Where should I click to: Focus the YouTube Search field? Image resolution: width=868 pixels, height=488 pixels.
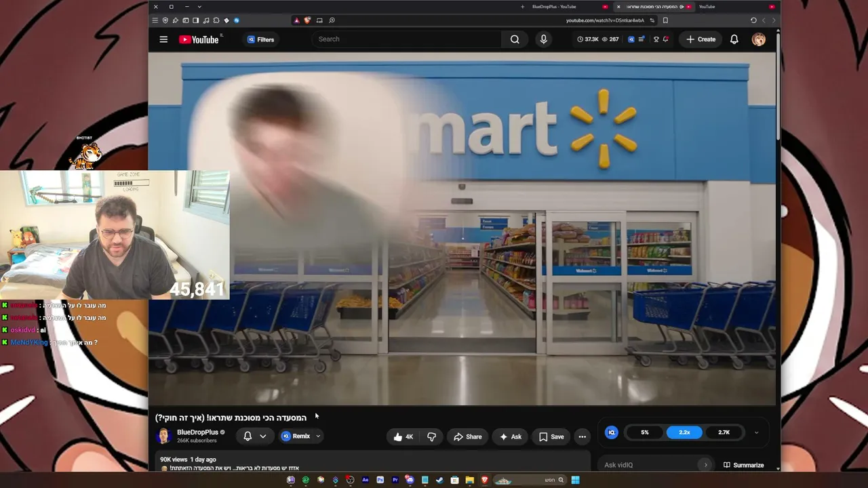point(407,39)
